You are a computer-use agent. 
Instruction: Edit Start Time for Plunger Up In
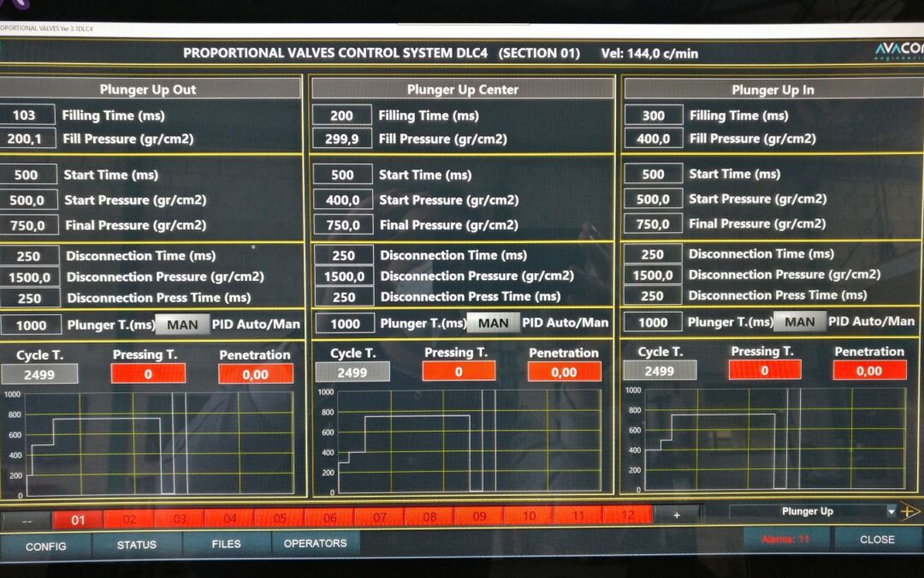coord(653,174)
